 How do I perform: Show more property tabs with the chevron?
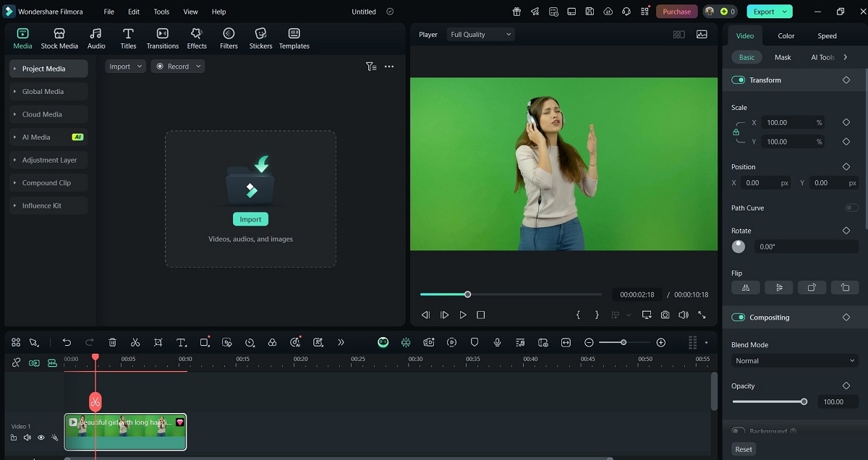point(846,57)
